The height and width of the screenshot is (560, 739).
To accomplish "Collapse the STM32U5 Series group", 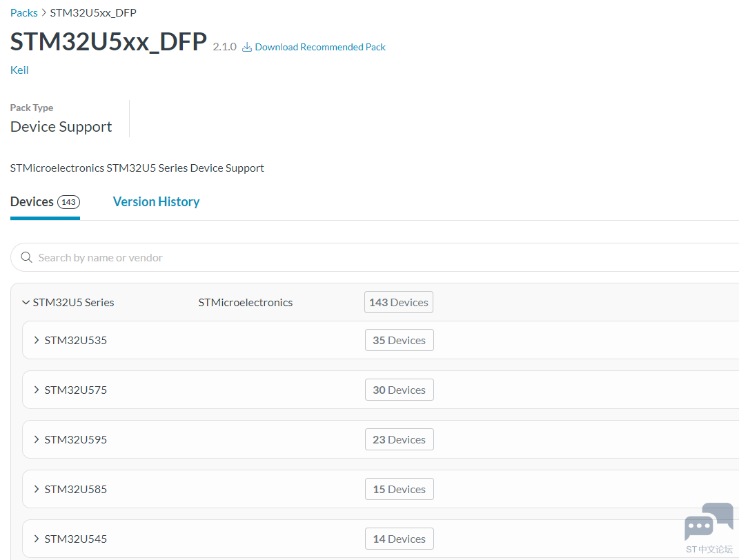I will [x=26, y=302].
